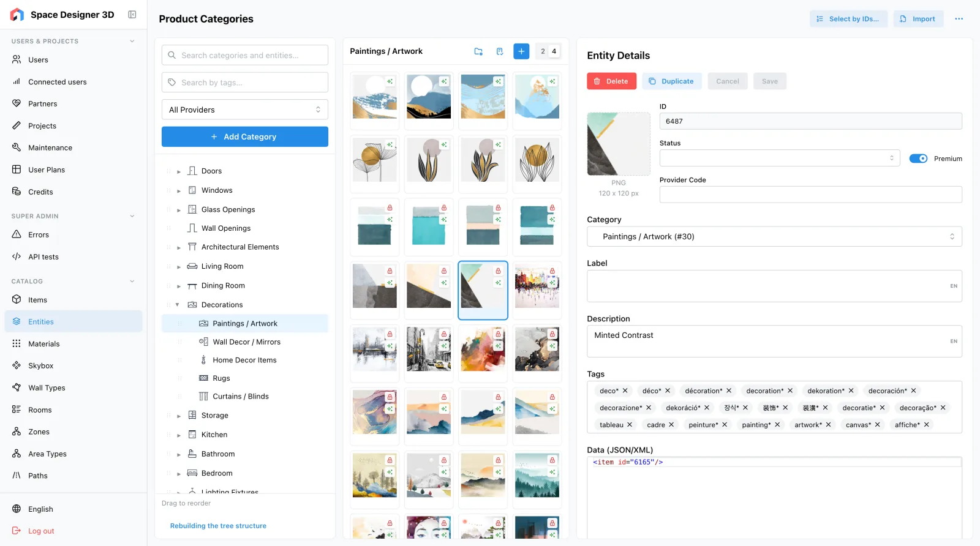980x546 pixels.
Task: Toggle the Premium switch off
Action: point(918,159)
